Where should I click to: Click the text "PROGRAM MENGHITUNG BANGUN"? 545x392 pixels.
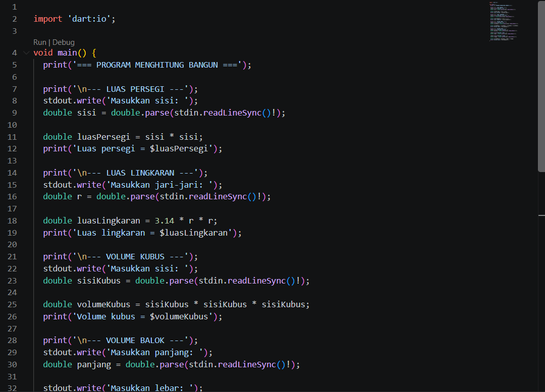(157, 65)
